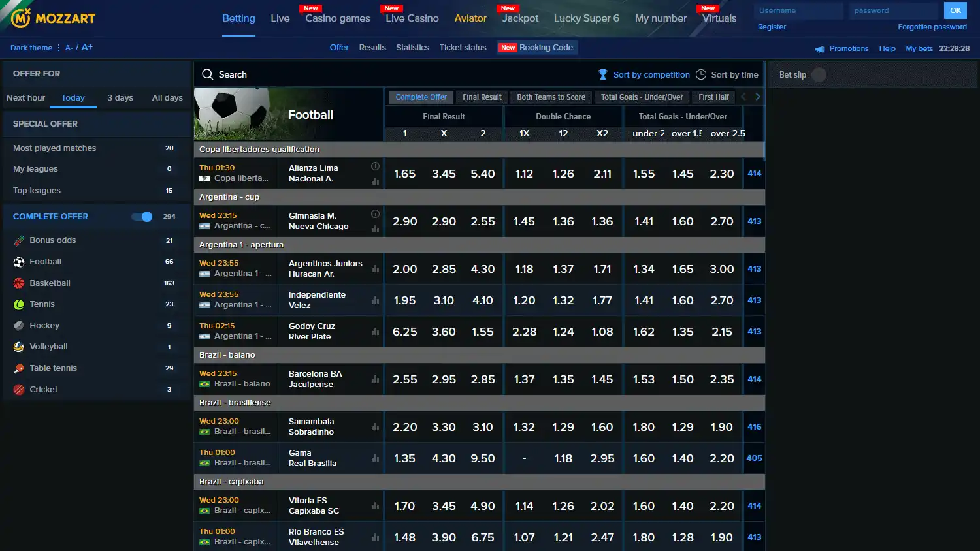Viewport: 980px width, 551px height.
Task: Click the password input field
Action: point(893,10)
